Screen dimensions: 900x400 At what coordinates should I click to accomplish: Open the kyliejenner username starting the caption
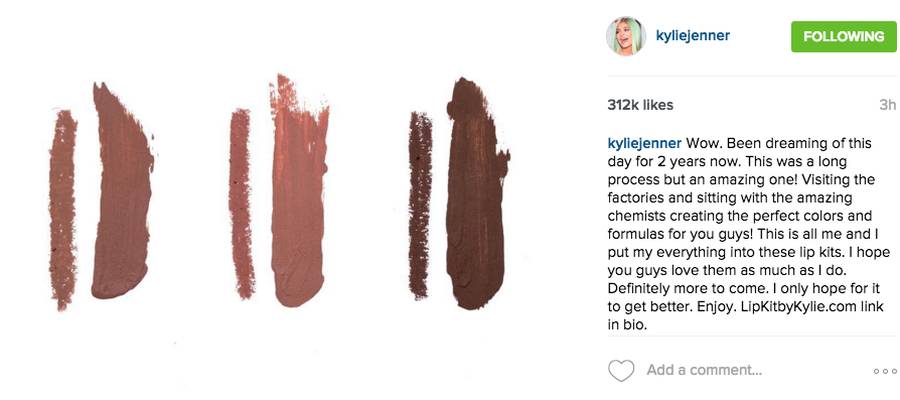point(645,143)
